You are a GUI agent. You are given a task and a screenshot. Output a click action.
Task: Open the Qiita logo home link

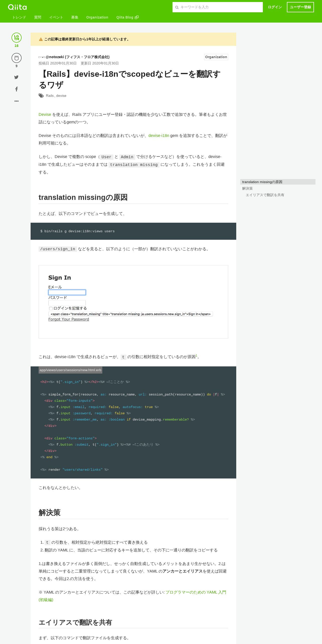tap(17, 7)
